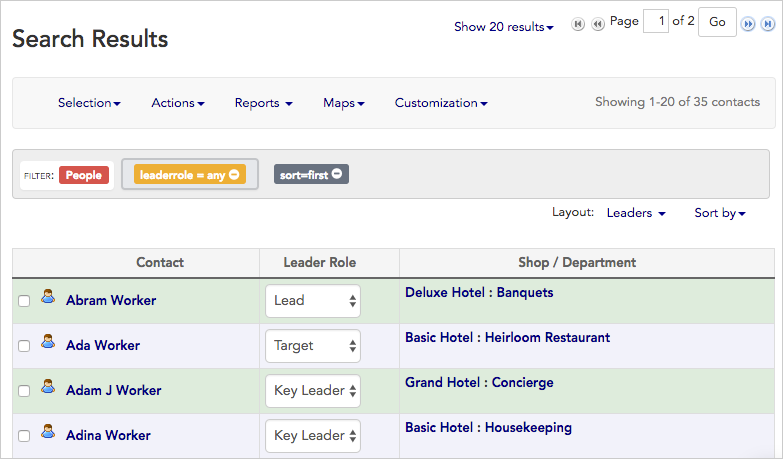Viewport: 783px width, 459px height.
Task: Click person icon beside Abram Worker
Action: pos(48,297)
